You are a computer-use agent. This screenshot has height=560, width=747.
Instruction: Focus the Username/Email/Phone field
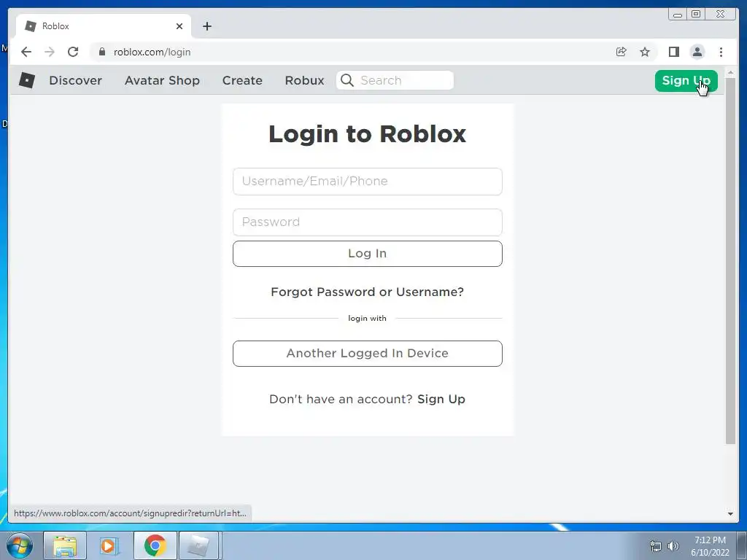368,182
